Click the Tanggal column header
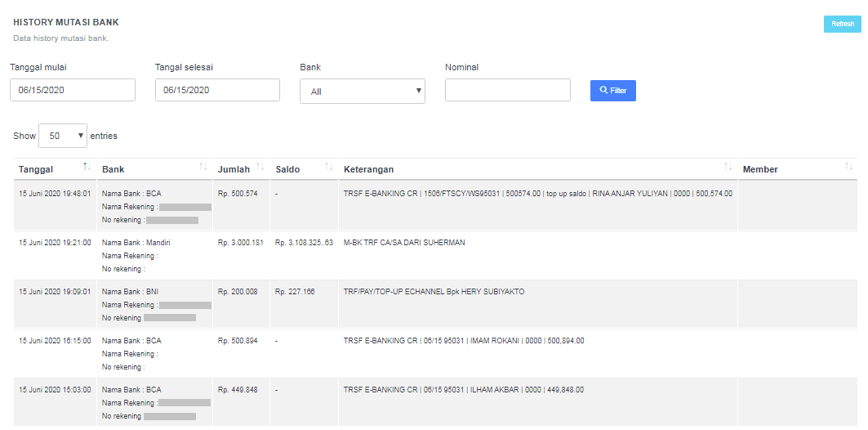 pos(36,169)
